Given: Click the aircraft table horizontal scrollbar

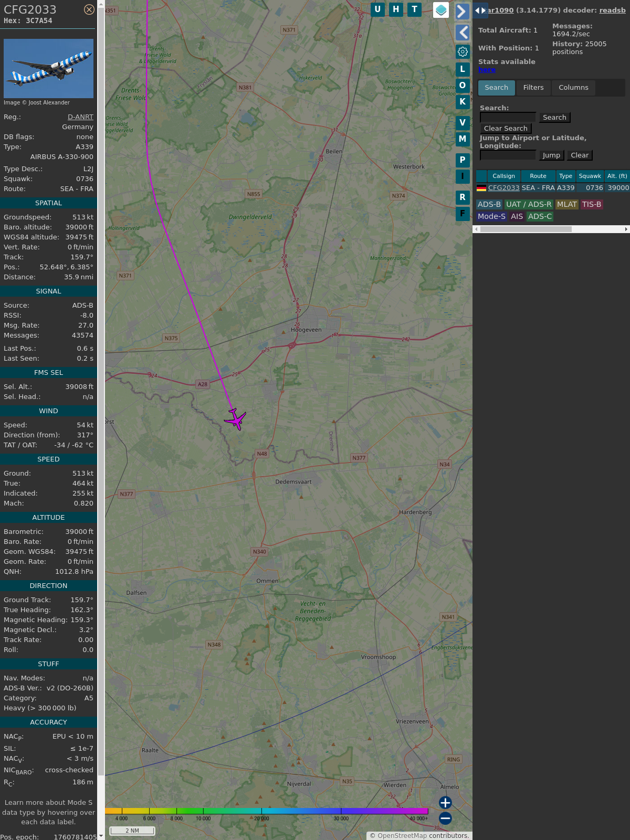Looking at the screenshot, I should (526, 229).
